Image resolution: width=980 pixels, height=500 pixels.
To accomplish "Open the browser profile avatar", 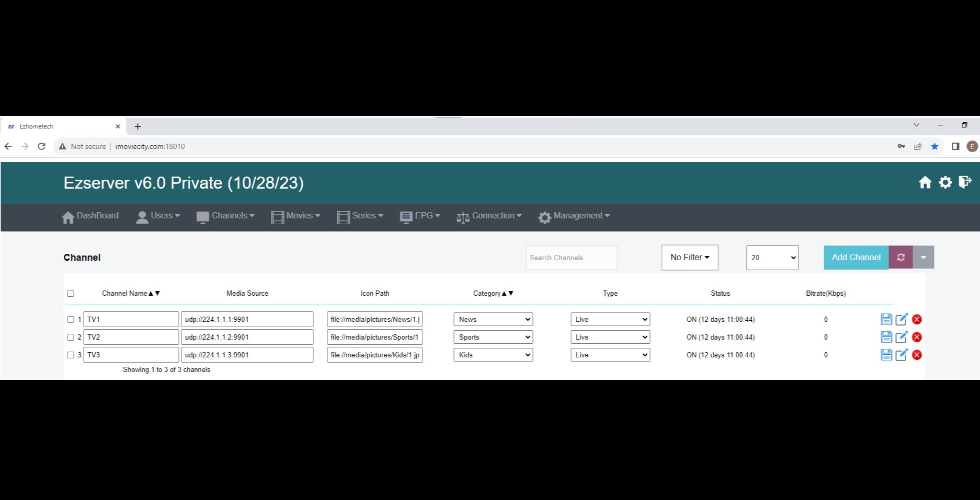I will [972, 146].
